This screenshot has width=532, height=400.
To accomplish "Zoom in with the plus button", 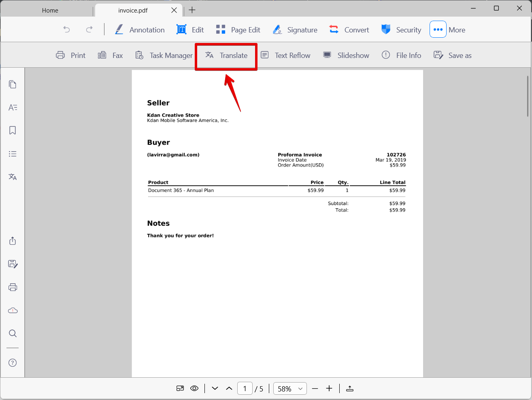I will click(x=329, y=388).
